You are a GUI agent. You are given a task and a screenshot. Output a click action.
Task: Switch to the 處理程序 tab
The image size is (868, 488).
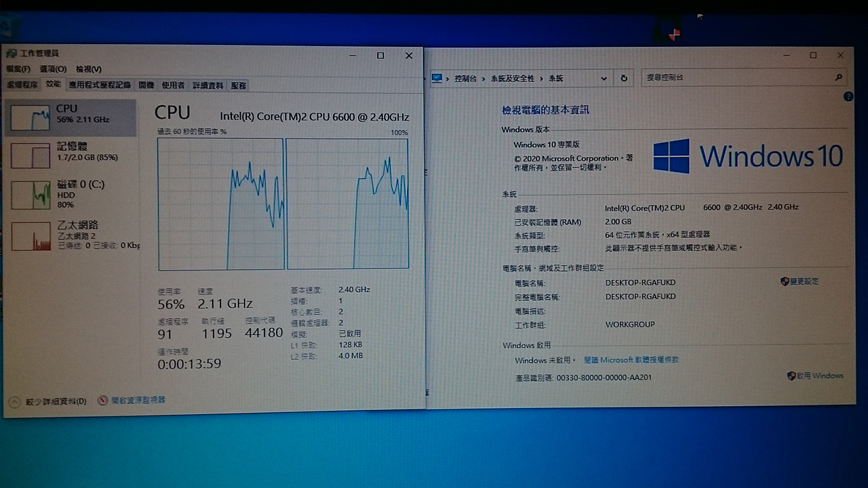click(22, 85)
